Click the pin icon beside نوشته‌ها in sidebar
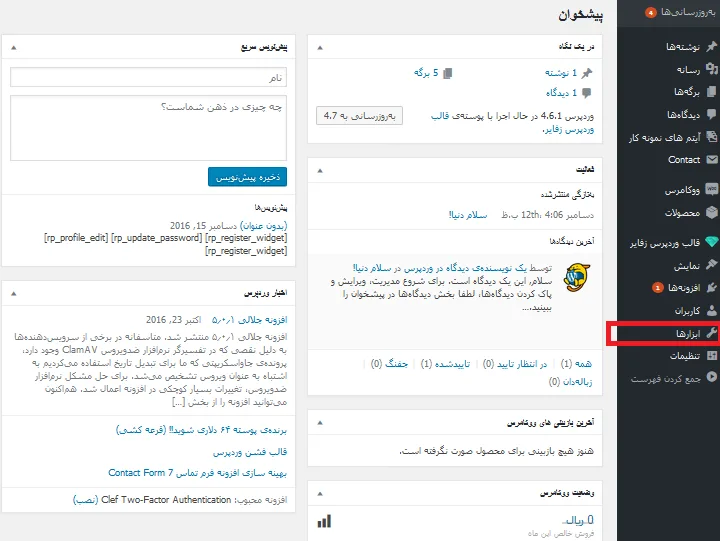The image size is (720, 541). click(x=711, y=46)
